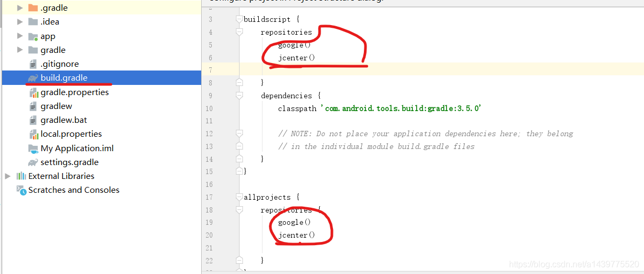This screenshot has width=644, height=274.
Task: Click the gradlew file icon
Action: coord(34,106)
